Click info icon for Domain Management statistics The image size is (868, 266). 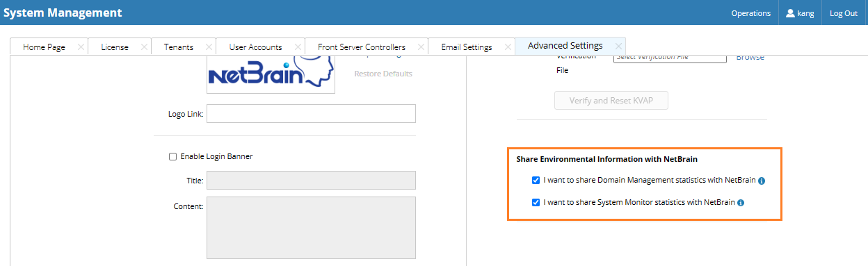click(762, 181)
